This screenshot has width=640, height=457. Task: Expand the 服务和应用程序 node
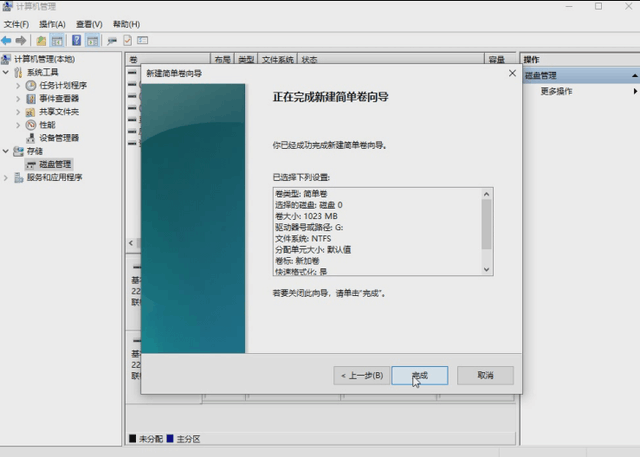tap(6, 177)
